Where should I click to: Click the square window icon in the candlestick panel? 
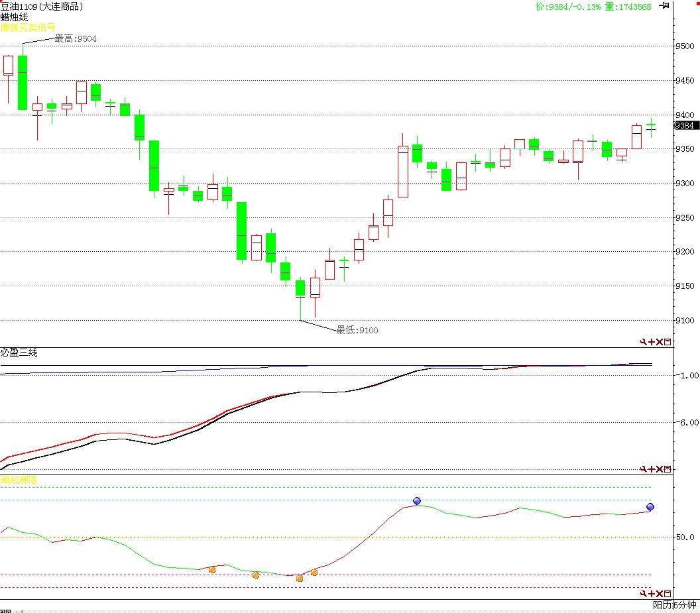click(x=668, y=342)
